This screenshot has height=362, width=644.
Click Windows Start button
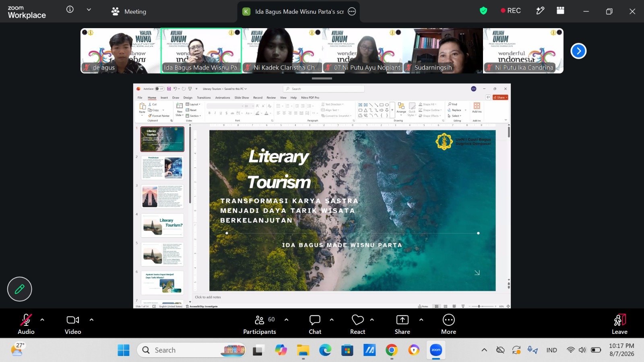pyautogui.click(x=124, y=350)
